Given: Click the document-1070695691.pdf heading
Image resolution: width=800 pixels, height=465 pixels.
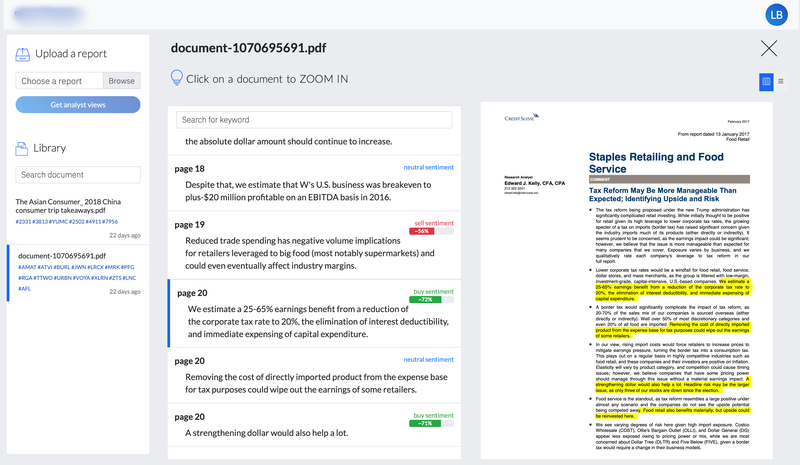Looking at the screenshot, I should click(248, 48).
